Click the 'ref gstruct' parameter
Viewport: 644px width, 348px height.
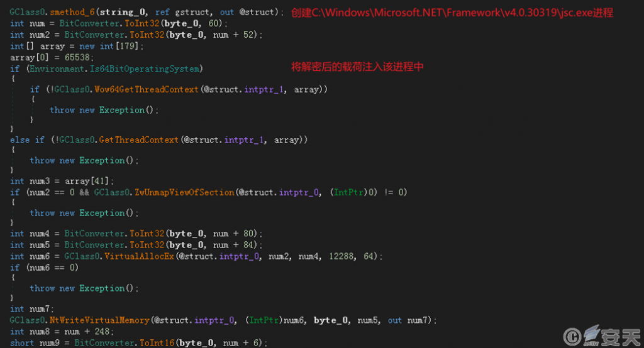181,13
